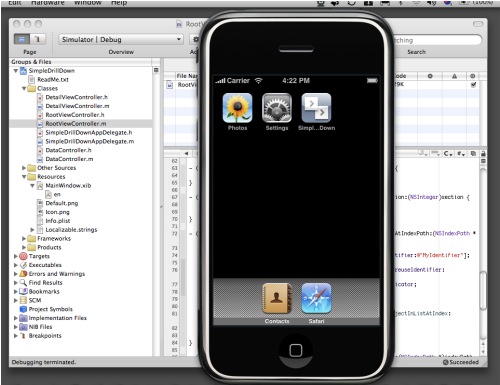The image size is (500, 385).
Task: Open the Photos app on simulator
Action: (x=237, y=108)
